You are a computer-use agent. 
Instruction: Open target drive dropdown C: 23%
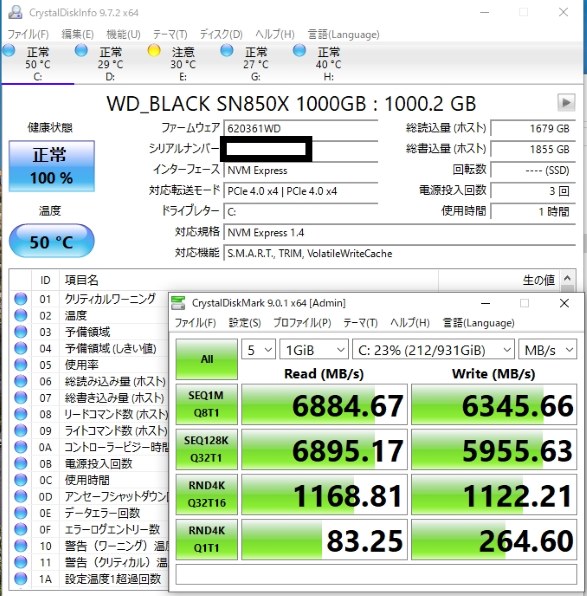pos(434,349)
